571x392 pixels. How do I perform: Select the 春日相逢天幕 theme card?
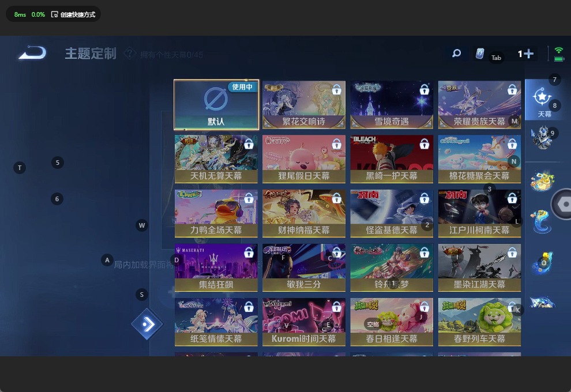392,322
